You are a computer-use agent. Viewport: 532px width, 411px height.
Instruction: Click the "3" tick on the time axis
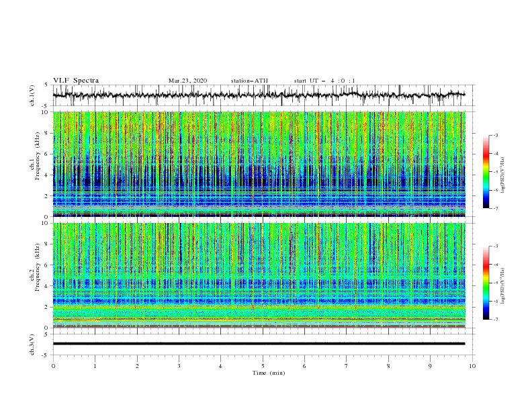pyautogui.click(x=179, y=366)
